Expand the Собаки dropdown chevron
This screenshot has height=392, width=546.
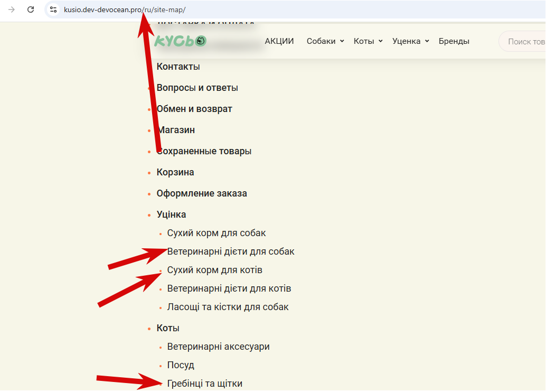342,41
